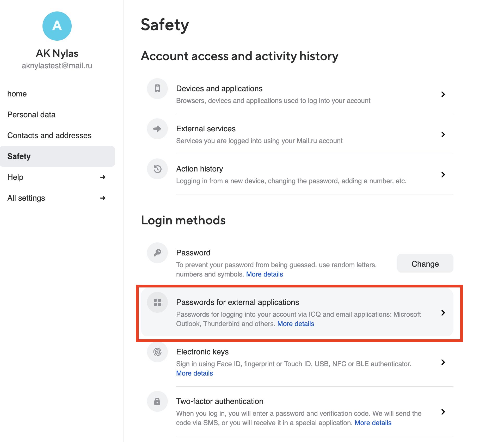Expand the Action history chevron

point(443,175)
